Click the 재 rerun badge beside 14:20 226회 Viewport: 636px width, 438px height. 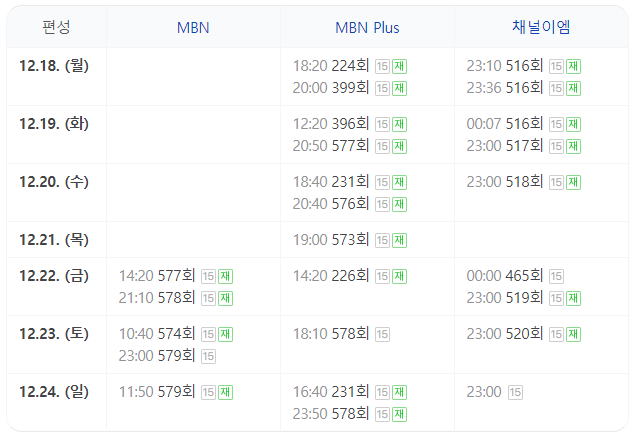(x=400, y=277)
